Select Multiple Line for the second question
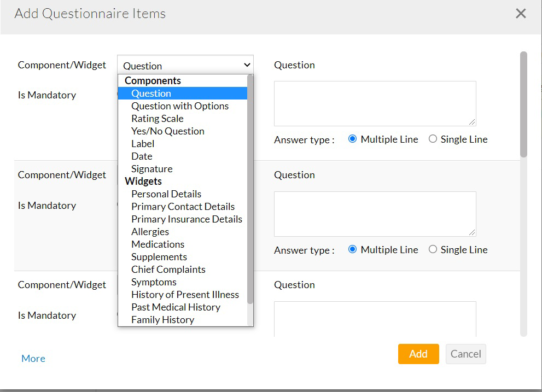542x392 pixels. [352, 249]
